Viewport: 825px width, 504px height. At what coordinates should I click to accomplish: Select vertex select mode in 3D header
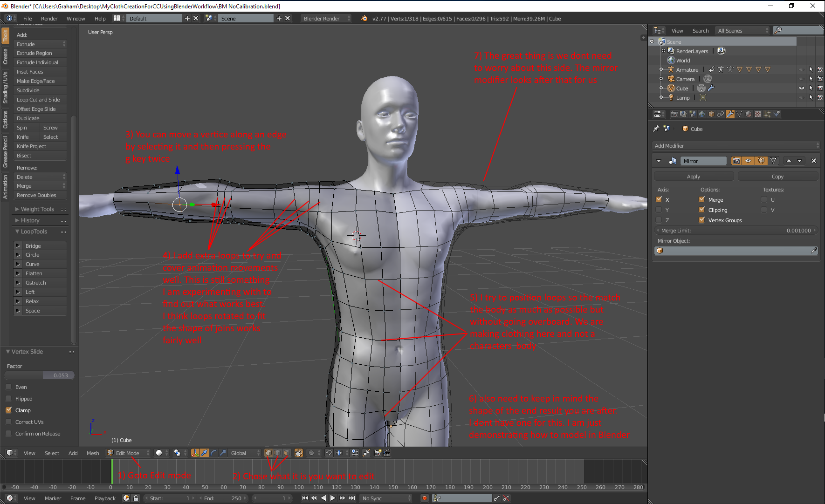tap(269, 453)
